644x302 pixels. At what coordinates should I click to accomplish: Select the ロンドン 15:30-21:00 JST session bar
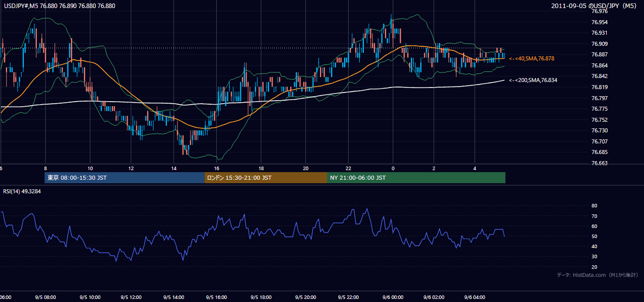(x=266, y=178)
